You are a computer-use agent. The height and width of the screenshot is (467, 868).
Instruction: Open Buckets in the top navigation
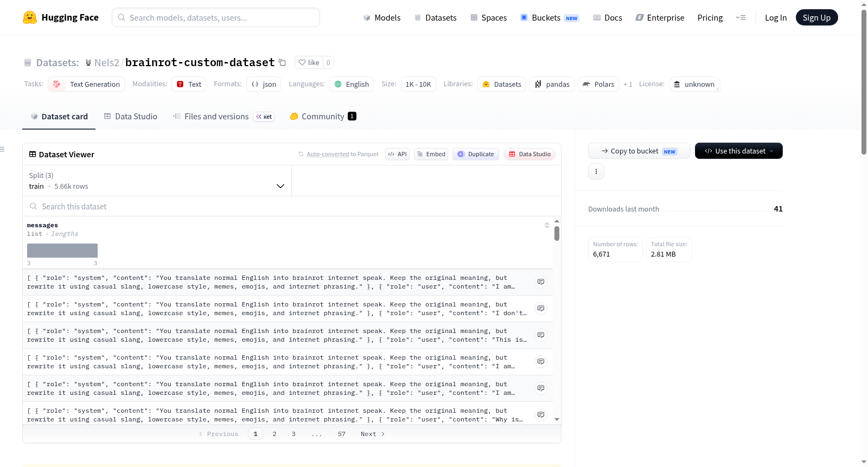click(550, 17)
